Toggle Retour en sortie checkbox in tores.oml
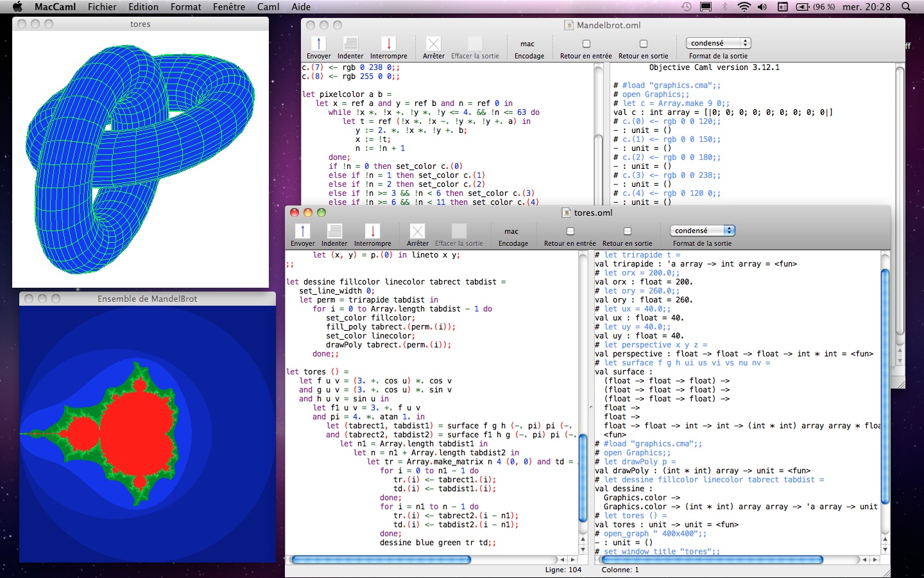The image size is (924, 578). (627, 231)
